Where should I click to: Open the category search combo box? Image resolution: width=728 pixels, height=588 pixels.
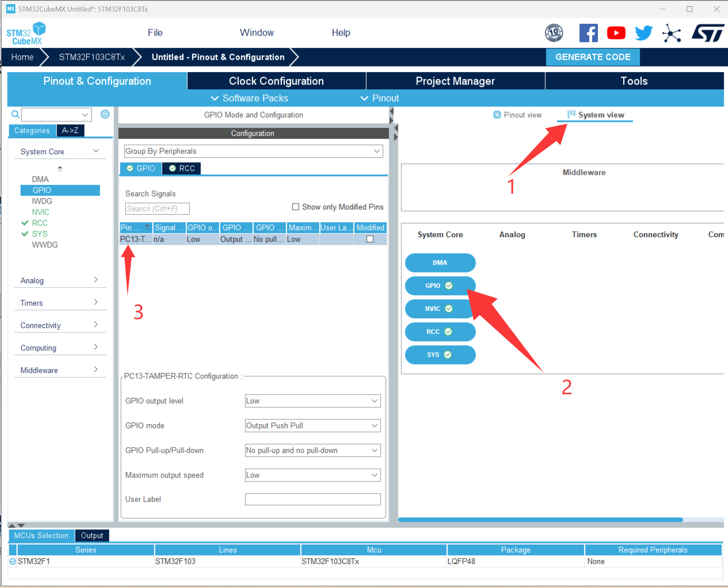[x=56, y=114]
